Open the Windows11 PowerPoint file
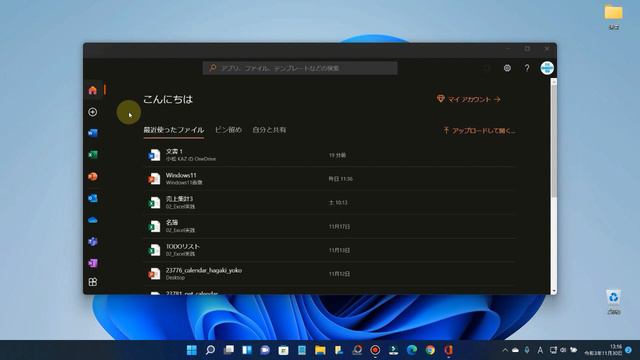 pos(329,179)
